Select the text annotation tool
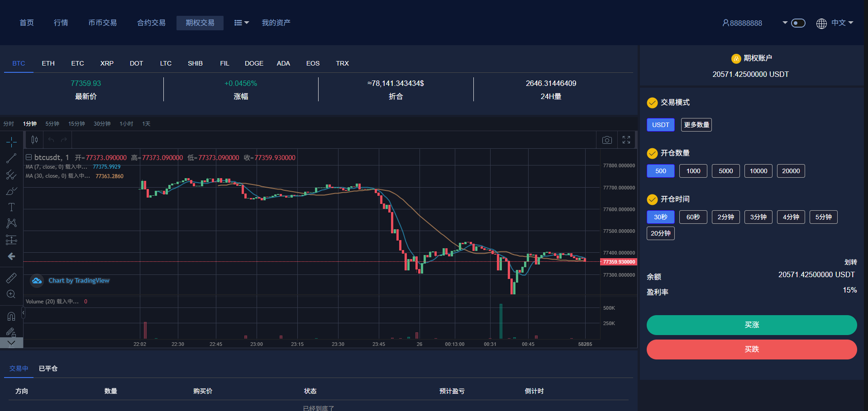Viewport: 868px width, 411px height. 11,207
